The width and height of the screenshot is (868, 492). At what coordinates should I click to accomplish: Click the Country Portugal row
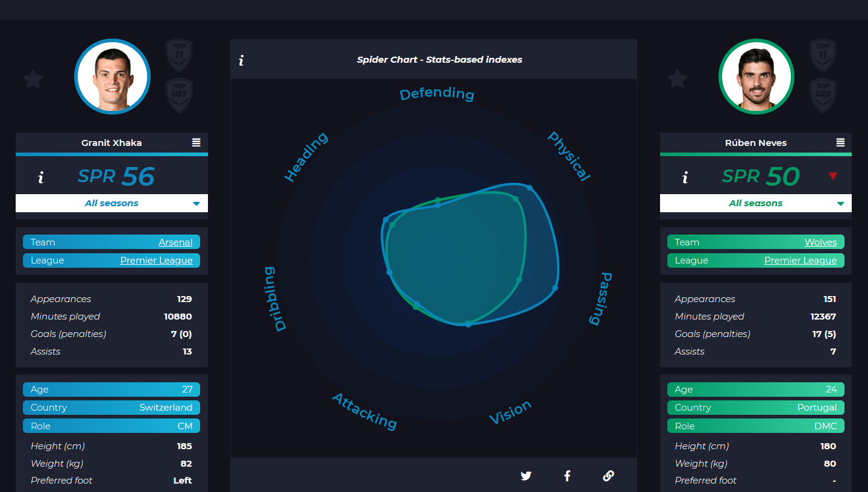(x=756, y=408)
